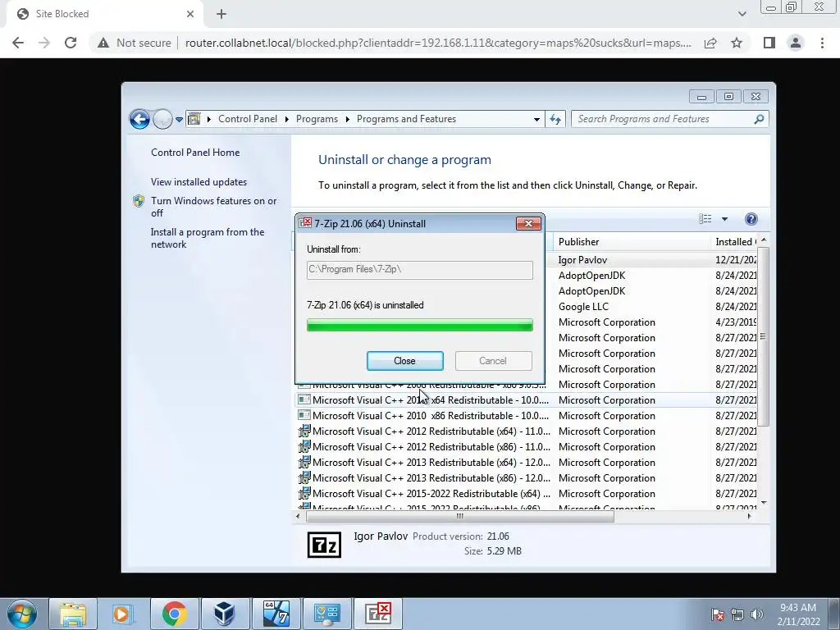Click the clock showing 9:43 AM

[x=798, y=614]
